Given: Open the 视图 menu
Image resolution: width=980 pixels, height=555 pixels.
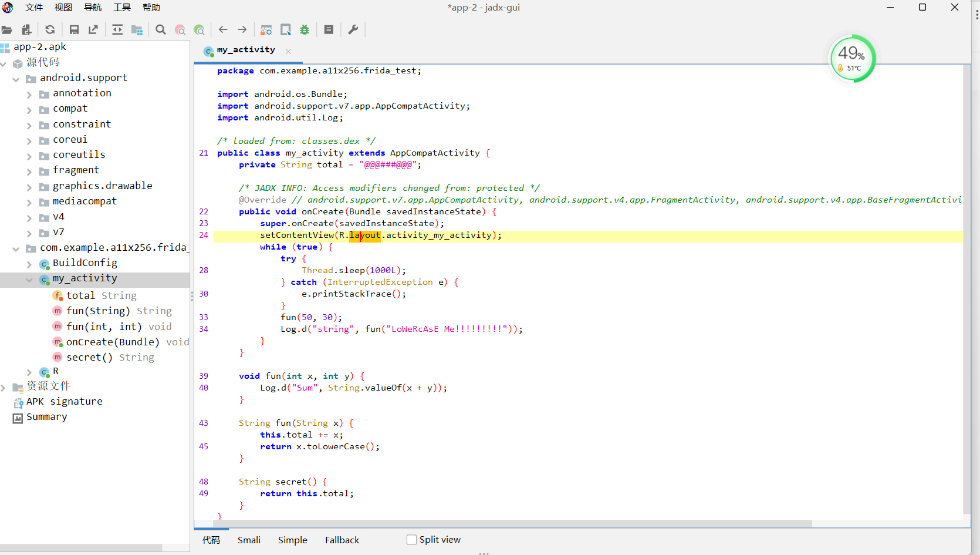Looking at the screenshot, I should [63, 8].
